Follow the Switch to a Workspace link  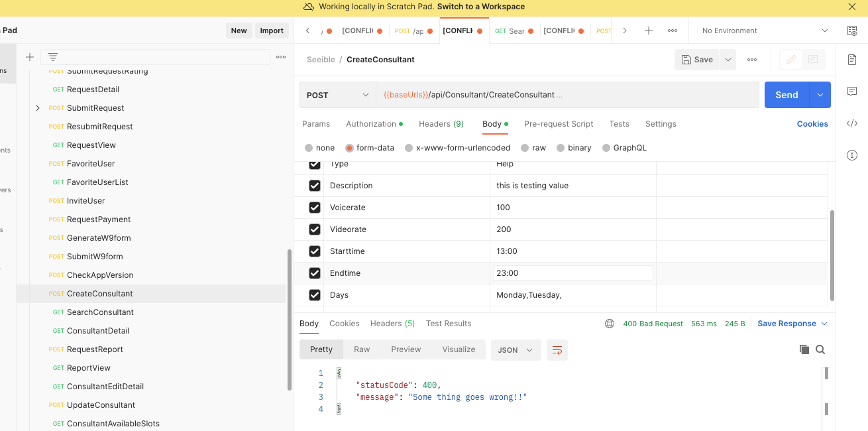(481, 7)
